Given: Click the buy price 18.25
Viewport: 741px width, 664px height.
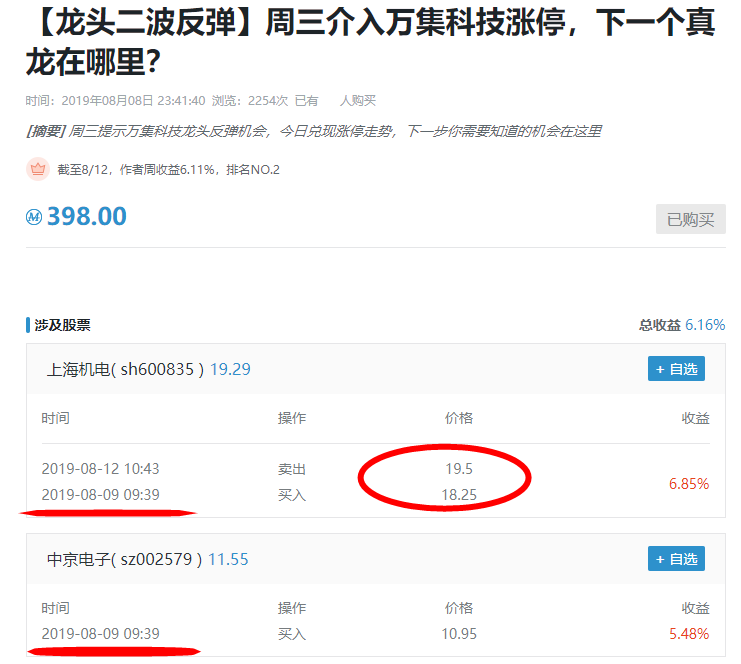Looking at the screenshot, I should tap(459, 495).
